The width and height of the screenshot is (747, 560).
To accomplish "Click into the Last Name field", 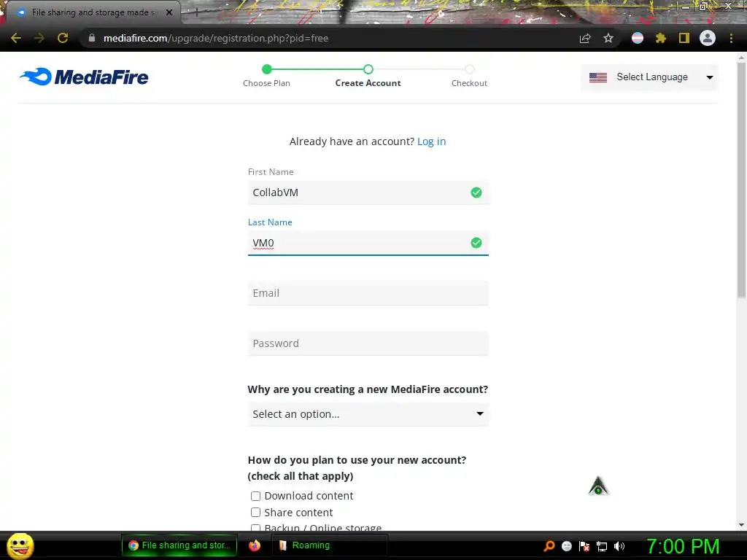I will point(368,243).
